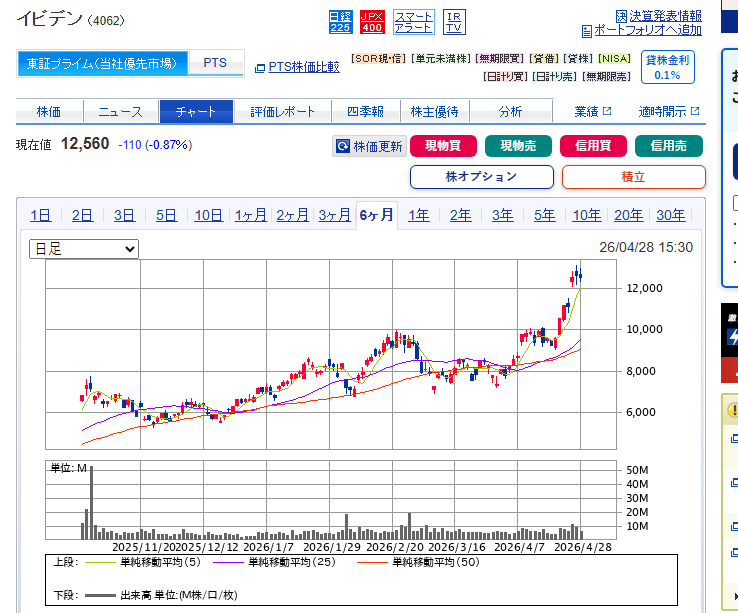Set chart range to 10日
This screenshot has width=738, height=613.
[209, 216]
